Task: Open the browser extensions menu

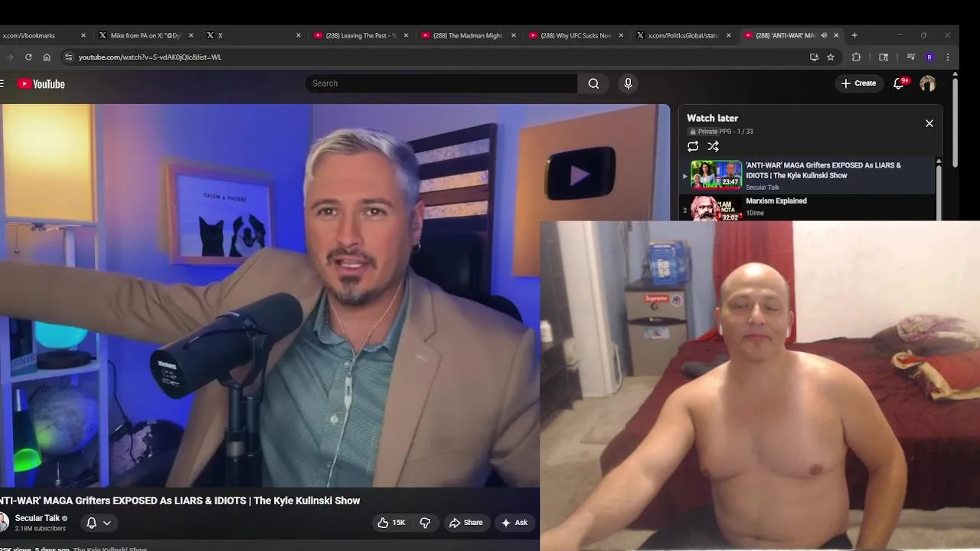Action: (x=856, y=57)
